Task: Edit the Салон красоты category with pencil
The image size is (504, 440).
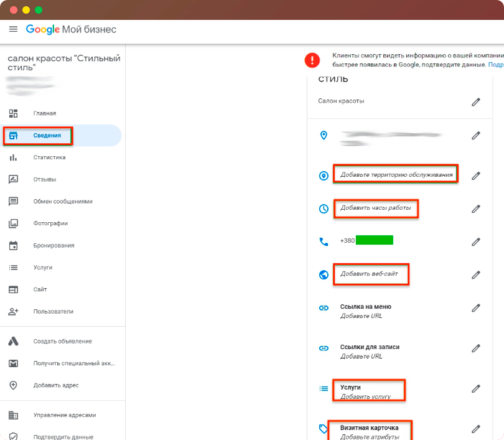Action: (476, 102)
